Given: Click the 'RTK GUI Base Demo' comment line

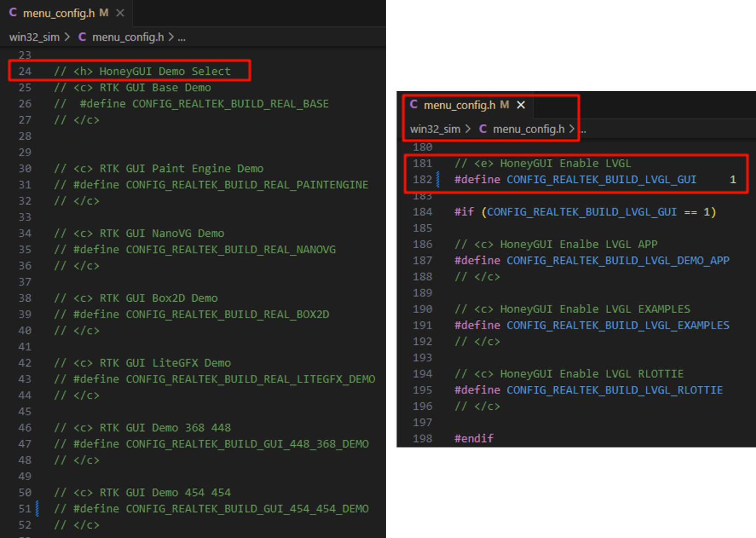Looking at the screenshot, I should (133, 88).
